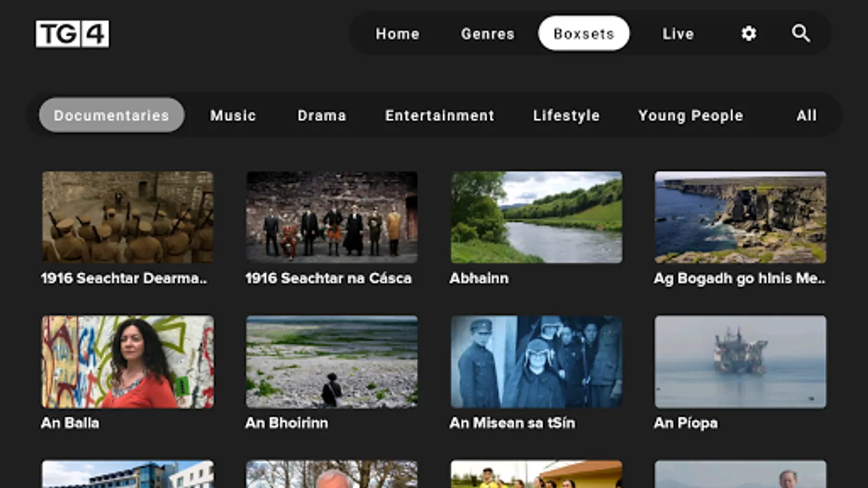Choose the Lifestyle category

pos(566,115)
